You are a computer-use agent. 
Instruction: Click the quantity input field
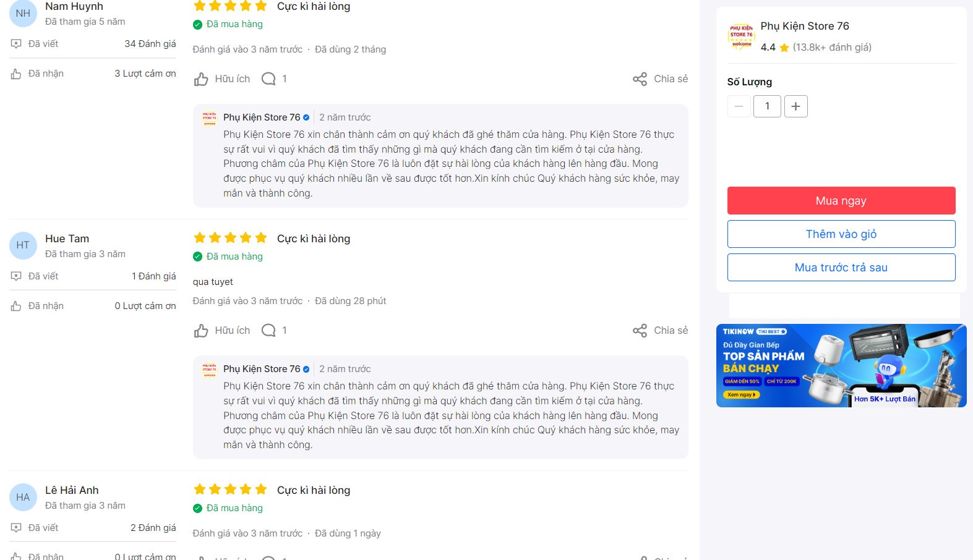coord(767,106)
